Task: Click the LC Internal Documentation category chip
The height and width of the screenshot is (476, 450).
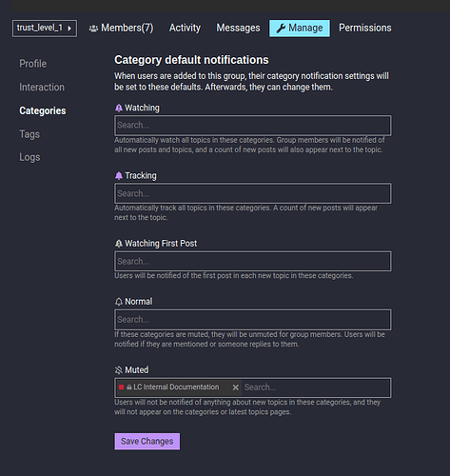Action: point(179,387)
